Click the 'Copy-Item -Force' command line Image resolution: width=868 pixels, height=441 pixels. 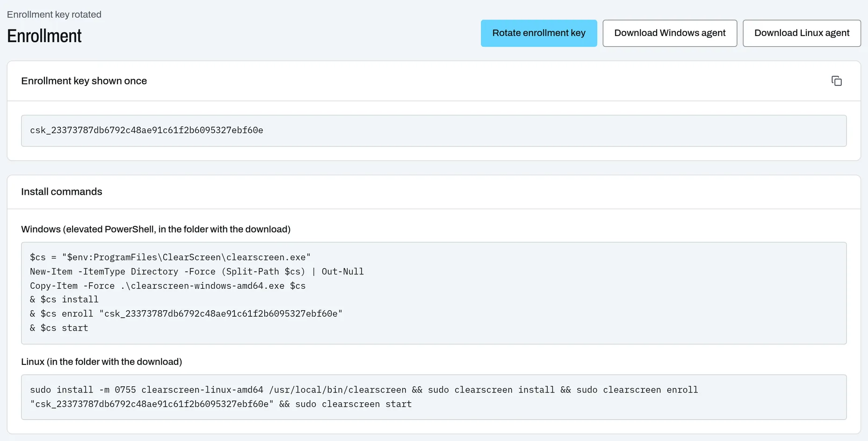pos(168,285)
